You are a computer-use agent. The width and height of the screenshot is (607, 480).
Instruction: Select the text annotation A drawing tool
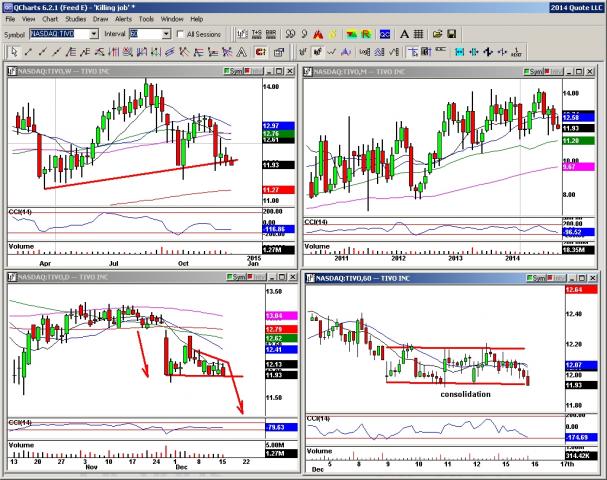[242, 51]
